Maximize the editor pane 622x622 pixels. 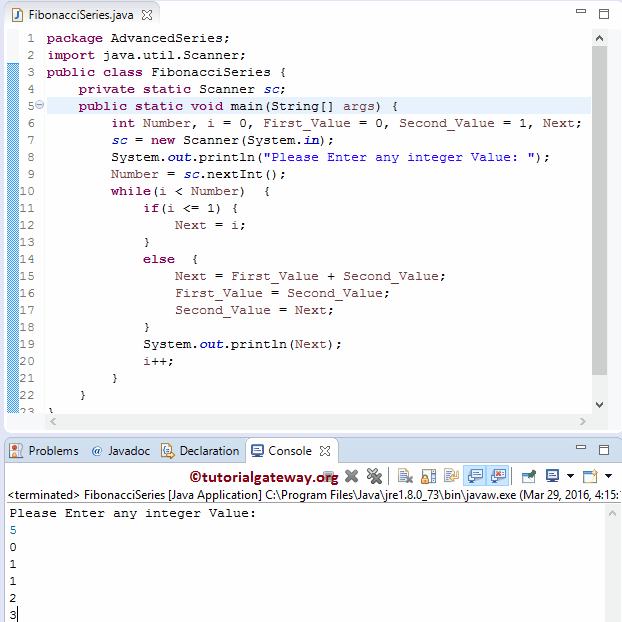click(x=604, y=14)
